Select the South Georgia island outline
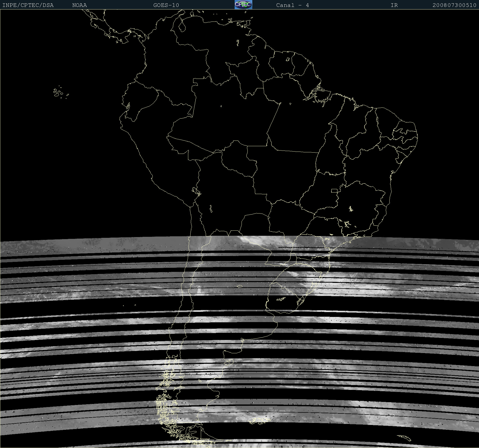The height and width of the screenshot is (448, 479). pyautogui.click(x=404, y=437)
